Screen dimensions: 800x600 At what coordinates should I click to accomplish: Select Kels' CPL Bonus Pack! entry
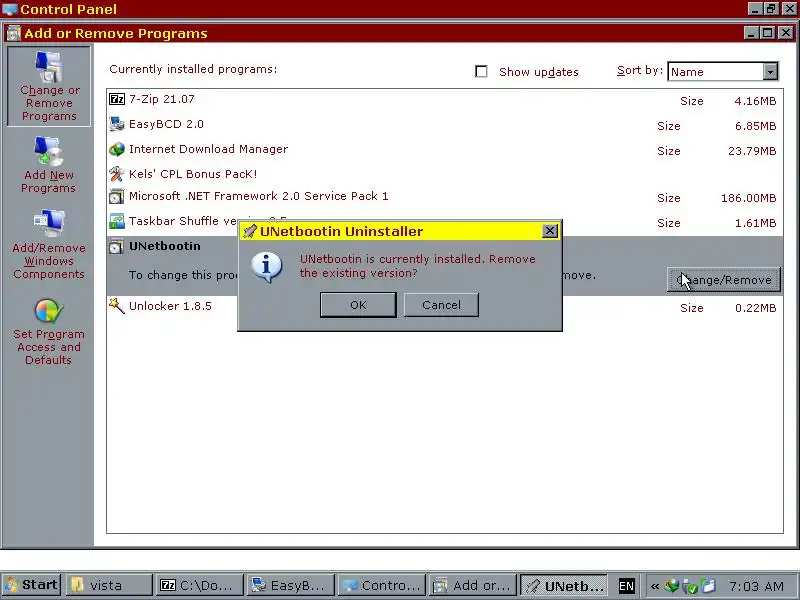tap(445, 174)
